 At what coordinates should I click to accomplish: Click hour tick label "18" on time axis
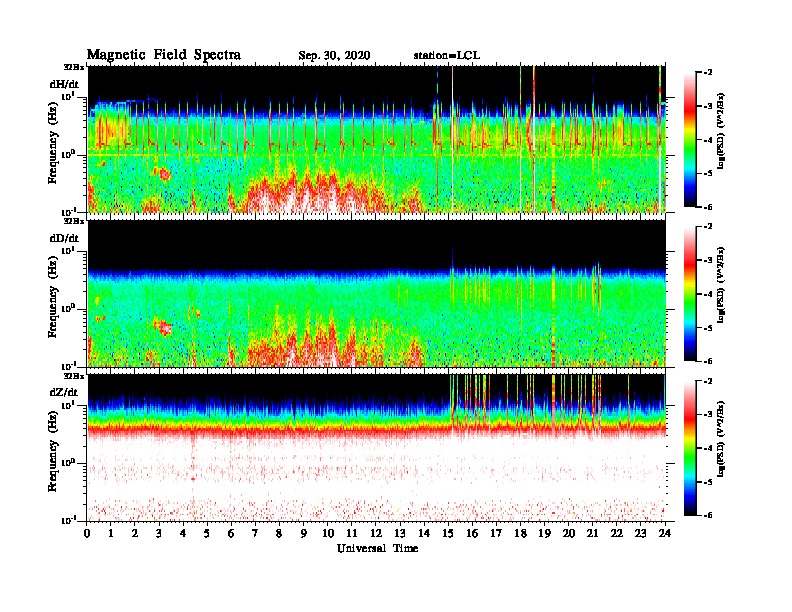(x=520, y=533)
